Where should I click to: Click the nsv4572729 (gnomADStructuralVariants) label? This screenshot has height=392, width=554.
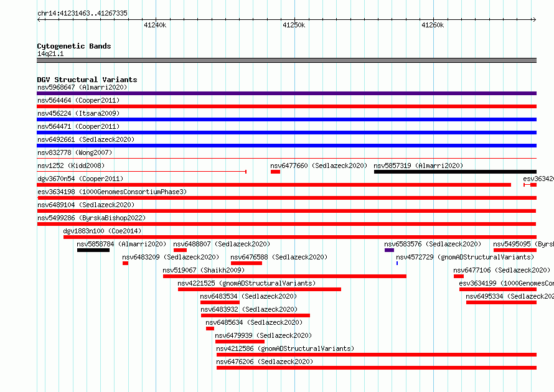(465, 257)
